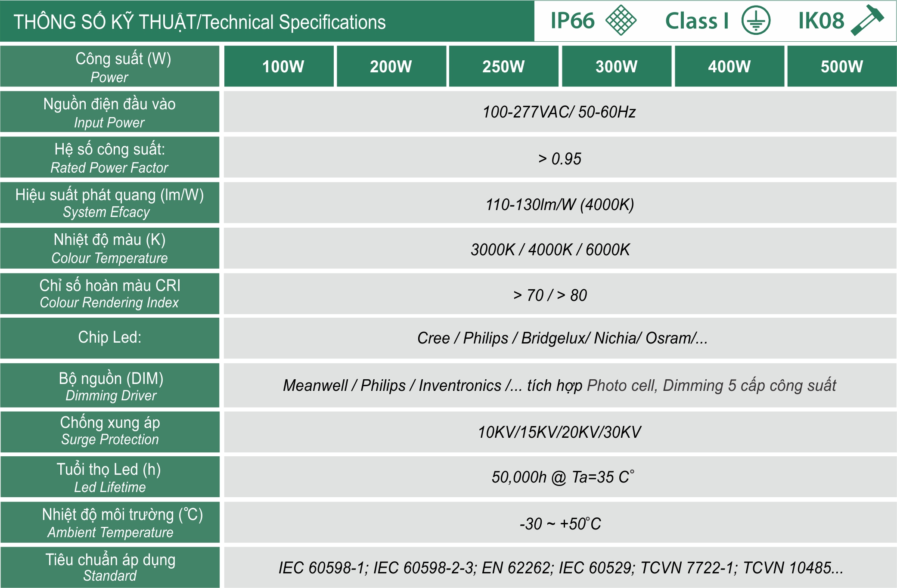Select the 100W power column header
897x588 pixels.
[x=279, y=66]
